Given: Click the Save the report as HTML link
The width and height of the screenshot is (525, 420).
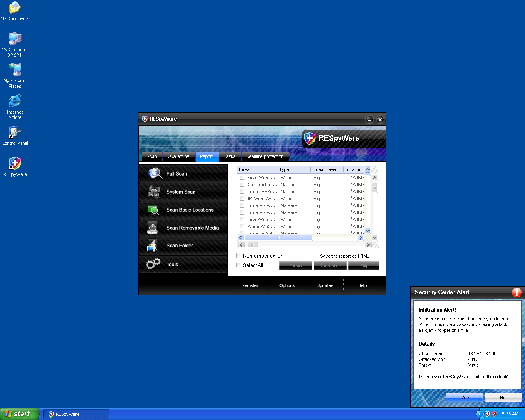Looking at the screenshot, I should (x=345, y=256).
